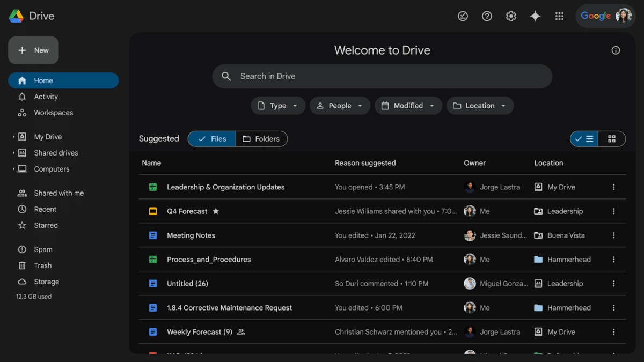The image size is (644, 362).
Task: Open Drive settings with the gear icon
Action: point(511,16)
